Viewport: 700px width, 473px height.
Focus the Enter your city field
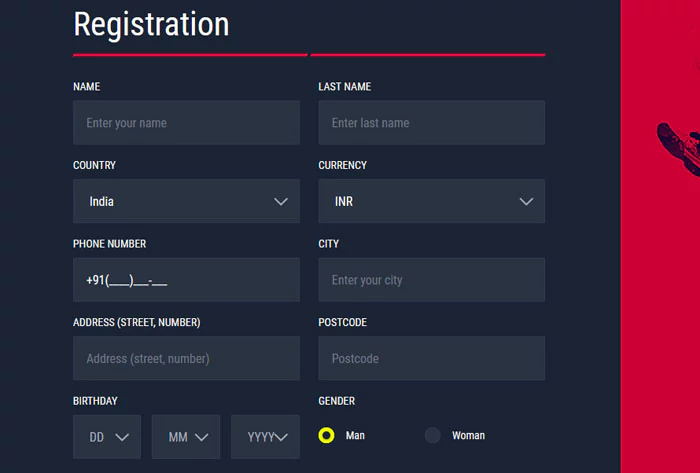click(431, 280)
